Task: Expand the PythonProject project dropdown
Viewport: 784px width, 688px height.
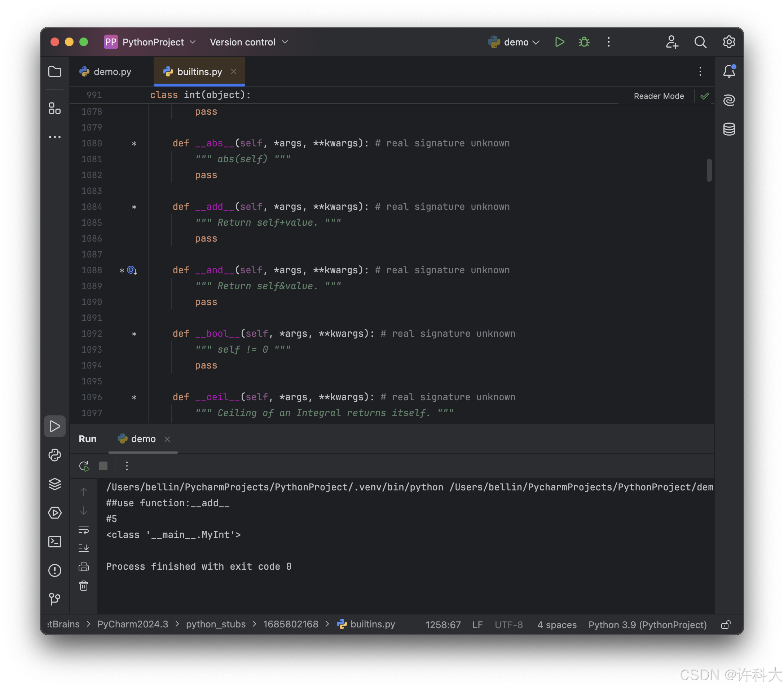Action: pos(150,42)
